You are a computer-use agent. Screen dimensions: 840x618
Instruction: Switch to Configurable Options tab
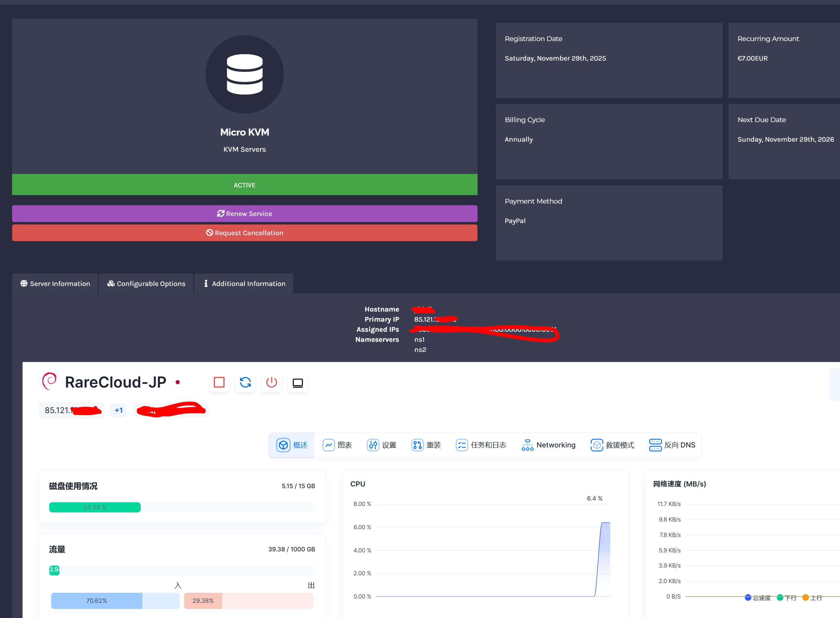(x=146, y=284)
